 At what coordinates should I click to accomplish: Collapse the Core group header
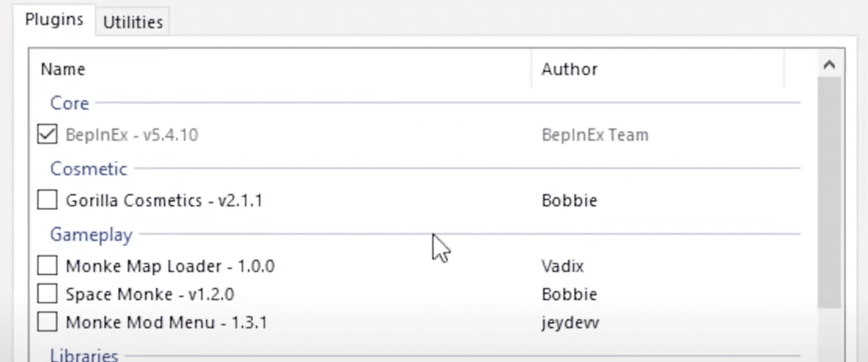(x=70, y=104)
